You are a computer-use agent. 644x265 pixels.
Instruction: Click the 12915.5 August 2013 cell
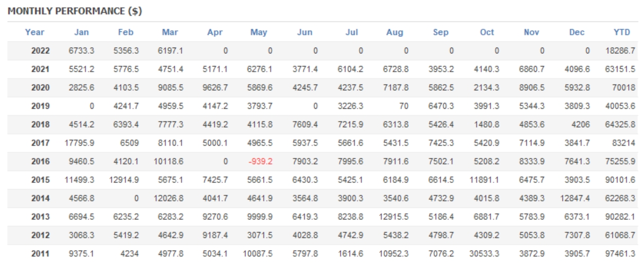coord(394,217)
